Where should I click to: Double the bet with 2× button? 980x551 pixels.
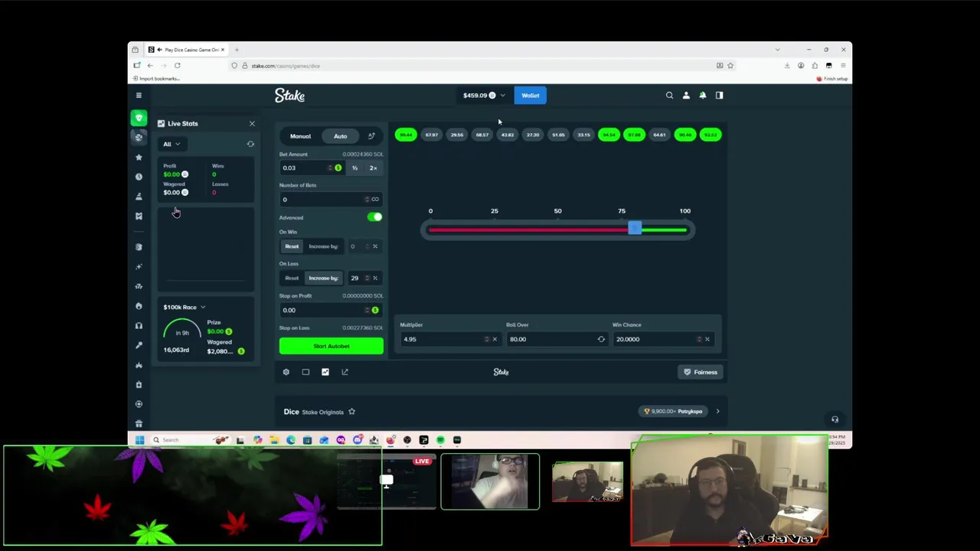(x=374, y=168)
